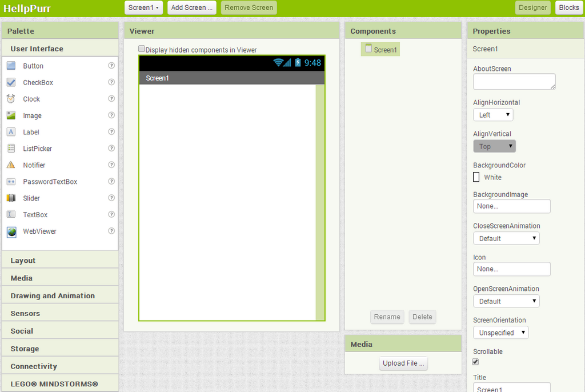Expand the ScreenOrientation Unspecified dropdown
Viewport: 585px width, 392px height.
[500, 332]
